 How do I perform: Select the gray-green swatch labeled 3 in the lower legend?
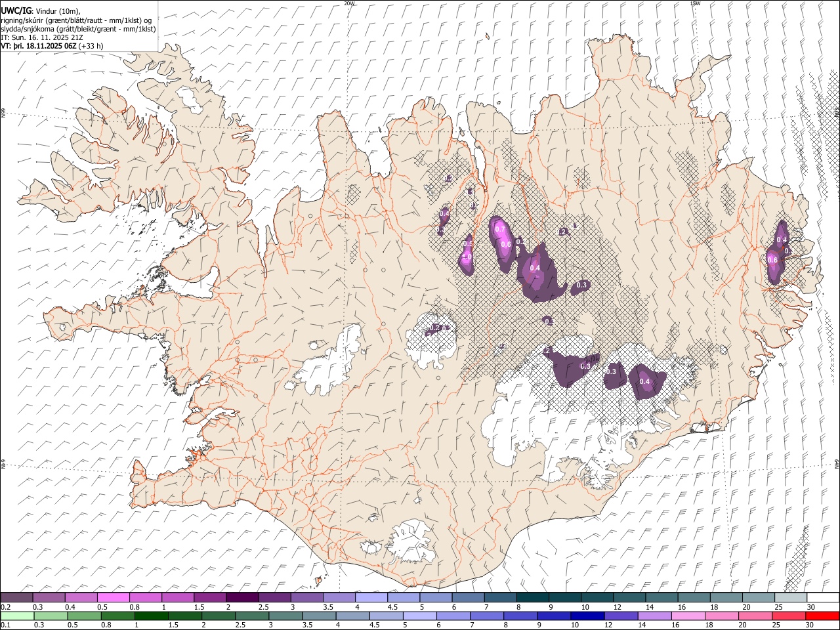(x=285, y=616)
